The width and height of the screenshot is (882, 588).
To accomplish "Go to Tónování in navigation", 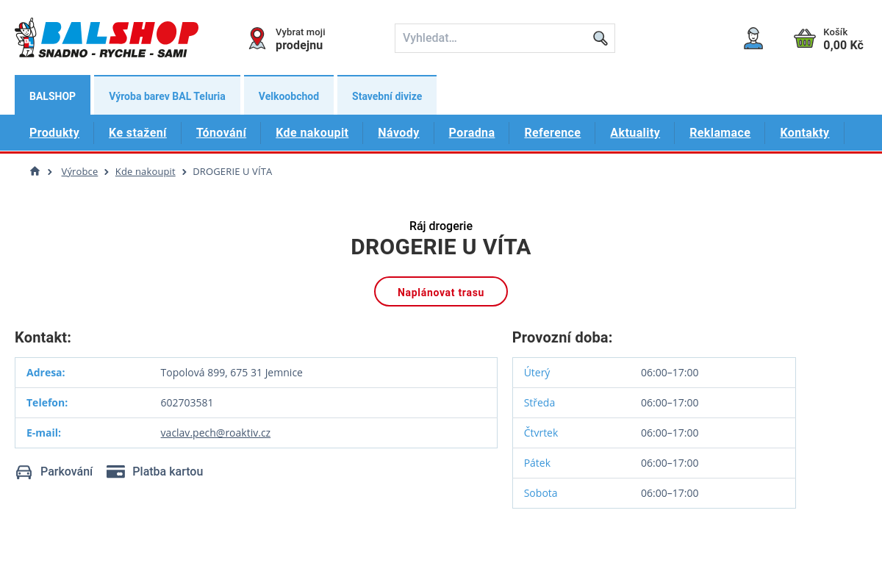I will pyautogui.click(x=221, y=133).
